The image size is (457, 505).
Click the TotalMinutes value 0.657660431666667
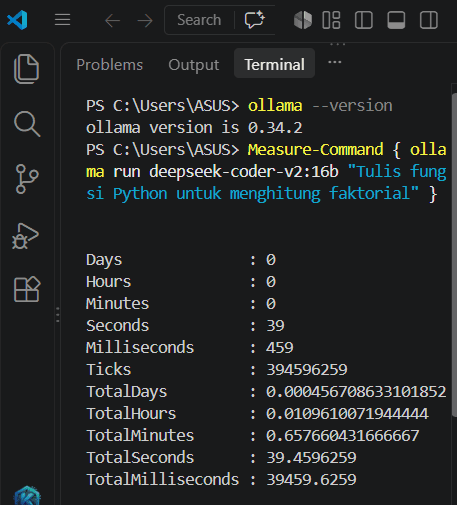[343, 436]
